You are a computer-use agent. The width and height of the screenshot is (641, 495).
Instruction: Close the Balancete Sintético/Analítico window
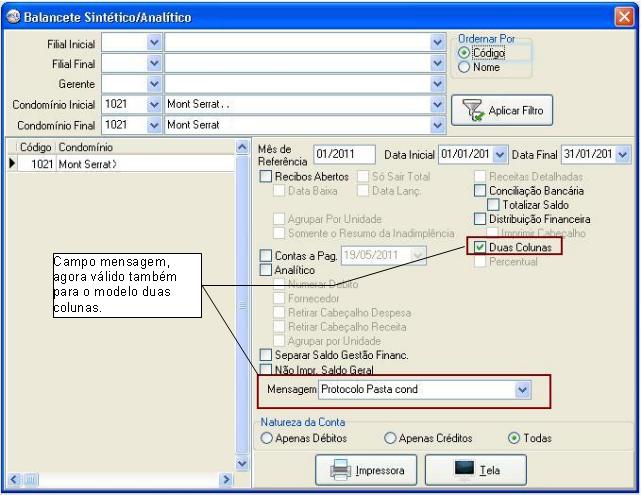point(623,17)
